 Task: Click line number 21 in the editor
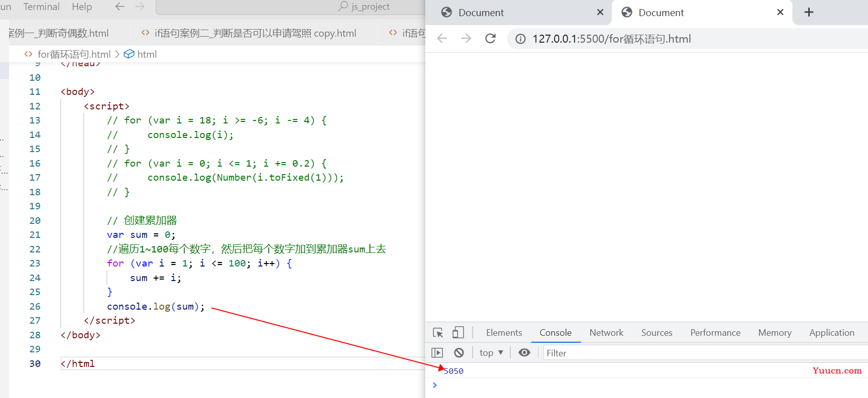point(35,235)
